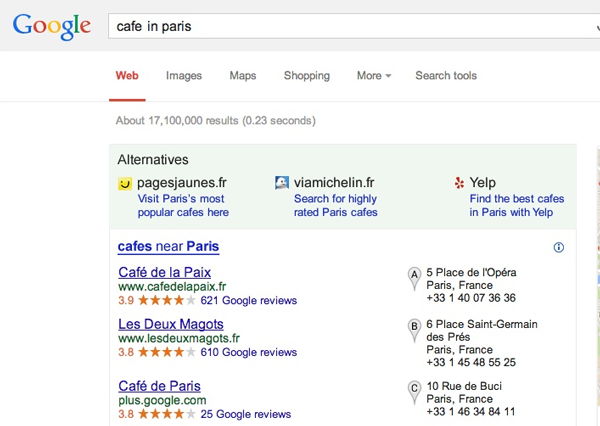
Task: Click the viamichelin.fr favicon icon
Action: [x=282, y=183]
